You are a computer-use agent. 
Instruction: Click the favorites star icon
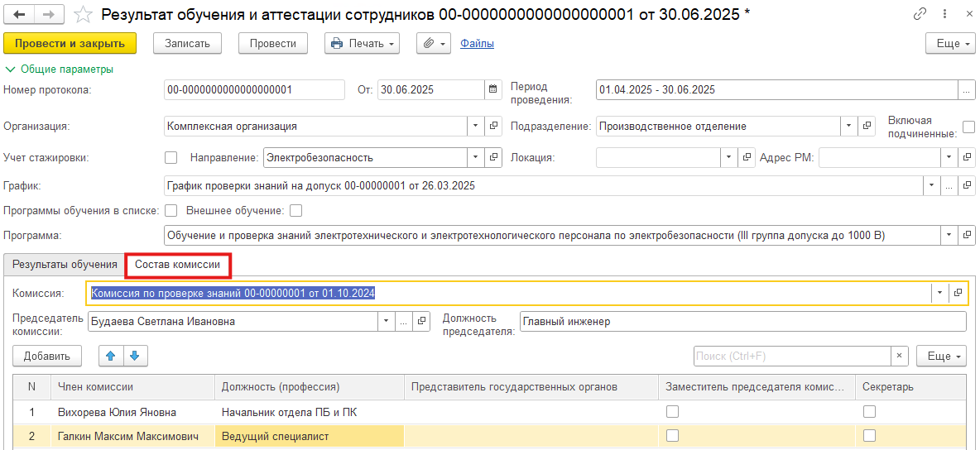tap(83, 15)
